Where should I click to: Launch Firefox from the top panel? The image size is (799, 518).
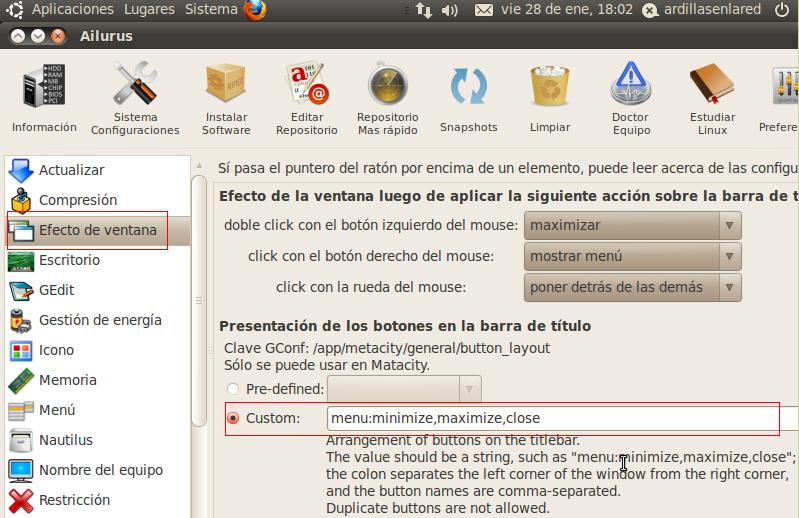point(255,10)
